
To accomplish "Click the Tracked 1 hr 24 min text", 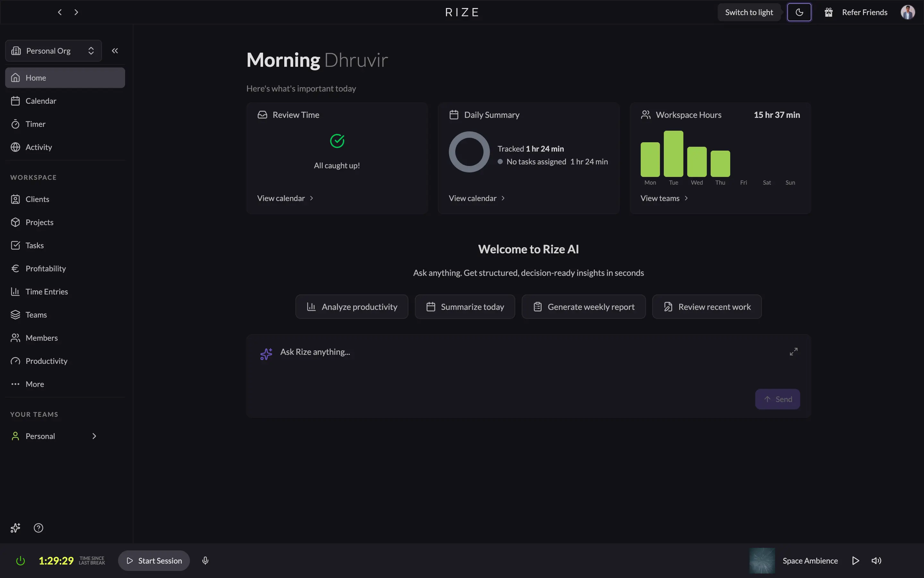I will [x=530, y=149].
